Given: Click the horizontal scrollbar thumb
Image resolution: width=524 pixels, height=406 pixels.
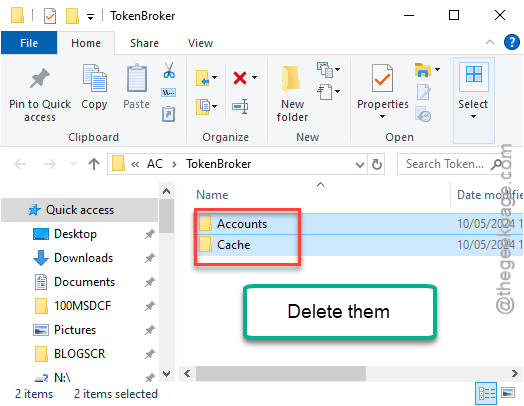Looking at the screenshot, I should [x=281, y=373].
